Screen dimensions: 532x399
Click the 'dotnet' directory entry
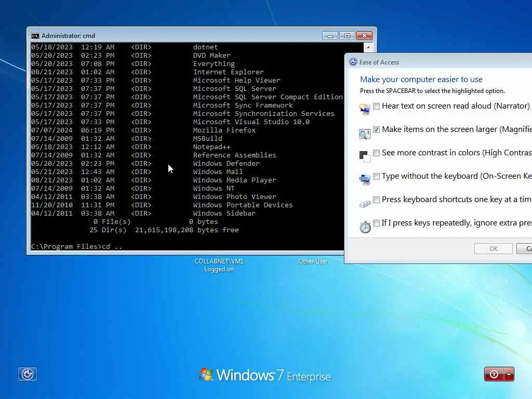(x=205, y=47)
